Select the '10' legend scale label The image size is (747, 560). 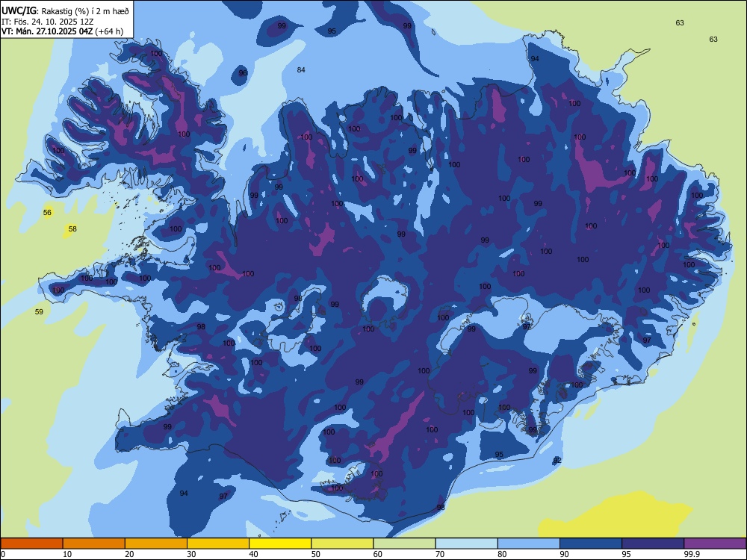click(67, 554)
